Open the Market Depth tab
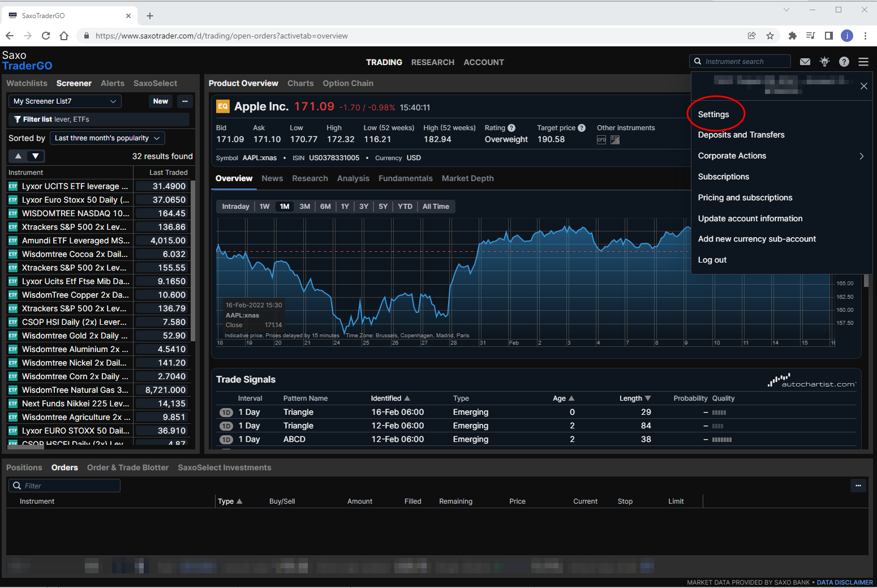Screen dimensions: 877x588 tap(468, 178)
